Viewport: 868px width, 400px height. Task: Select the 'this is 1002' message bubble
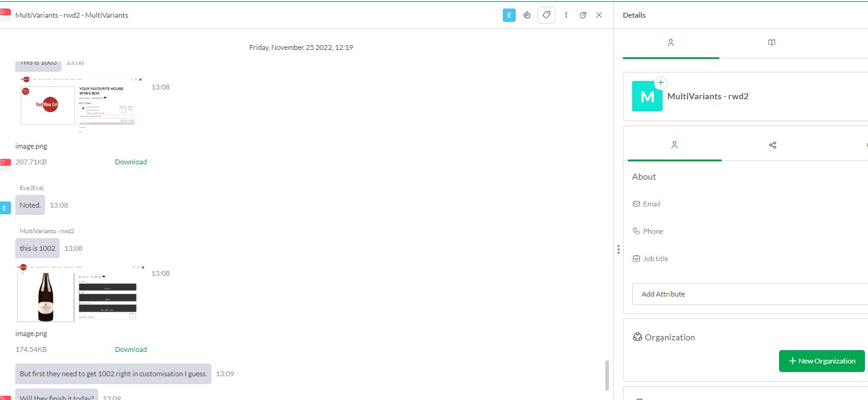37,248
